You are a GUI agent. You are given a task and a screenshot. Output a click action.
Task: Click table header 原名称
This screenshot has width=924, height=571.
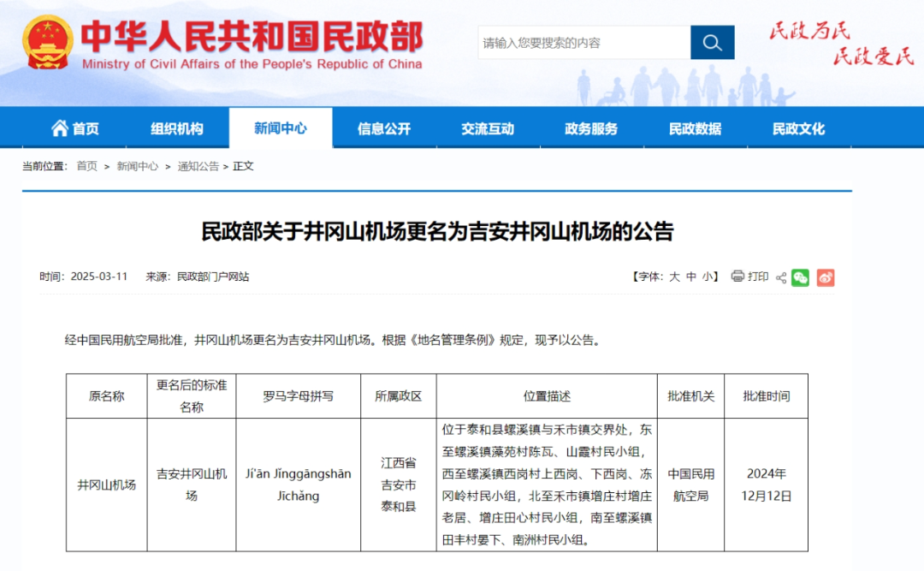(107, 396)
